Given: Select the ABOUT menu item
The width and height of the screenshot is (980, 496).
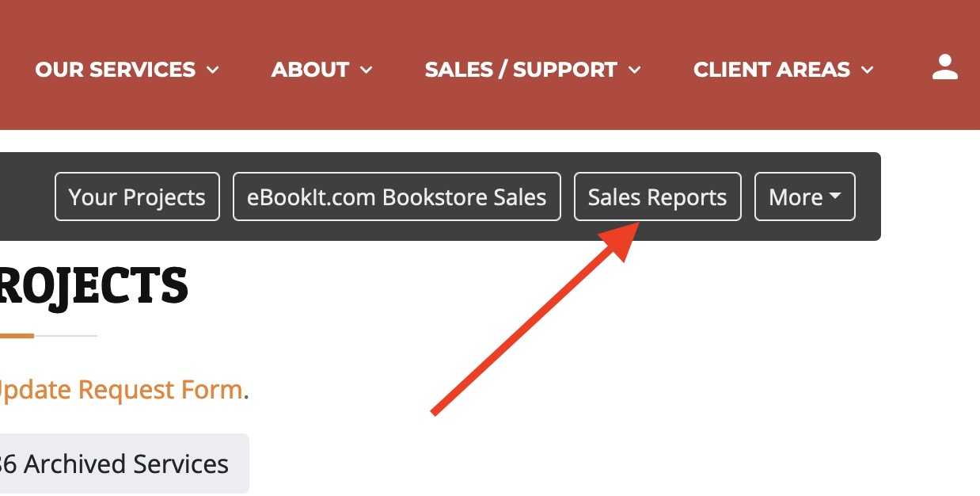Looking at the screenshot, I should [x=310, y=70].
